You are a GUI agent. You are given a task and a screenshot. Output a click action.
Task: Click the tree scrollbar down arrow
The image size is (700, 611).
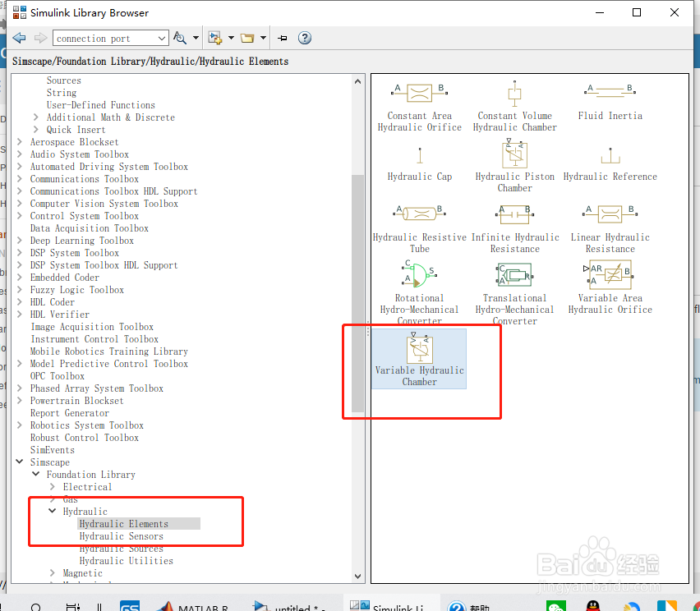357,576
